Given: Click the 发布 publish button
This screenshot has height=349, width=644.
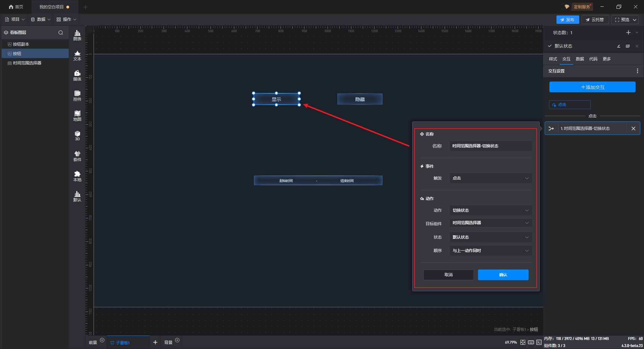Looking at the screenshot, I should [567, 20].
